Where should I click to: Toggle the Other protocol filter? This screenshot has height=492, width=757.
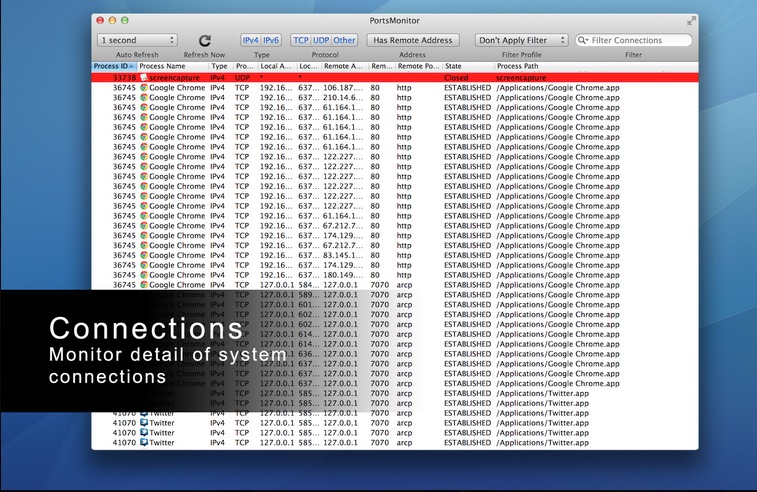(x=344, y=40)
